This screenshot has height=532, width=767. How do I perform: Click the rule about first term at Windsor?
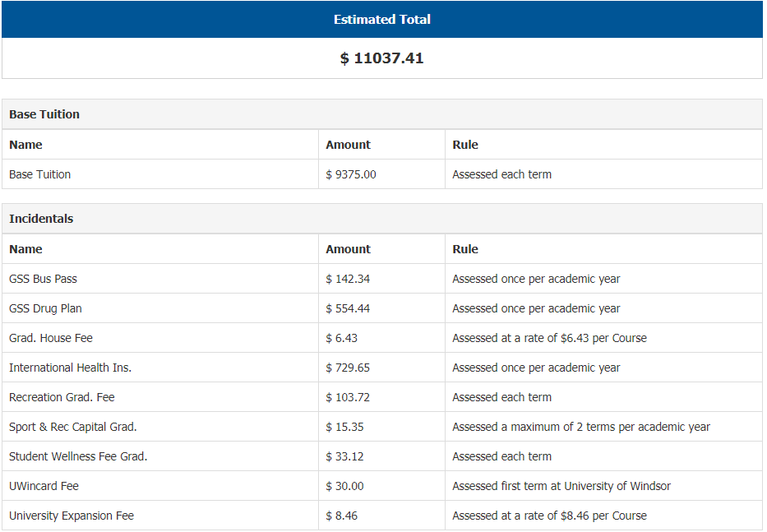561,486
